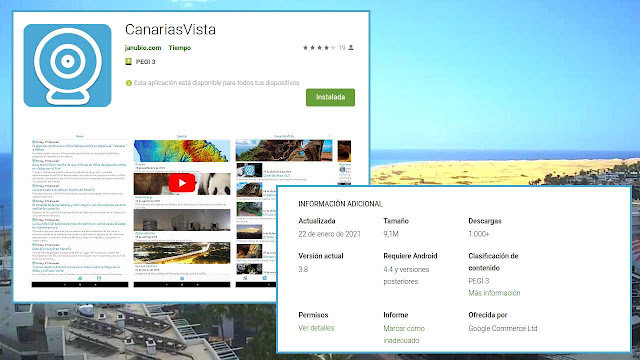Click the PEGI 3 rating badge icon
The height and width of the screenshot is (360, 640).
128,62
